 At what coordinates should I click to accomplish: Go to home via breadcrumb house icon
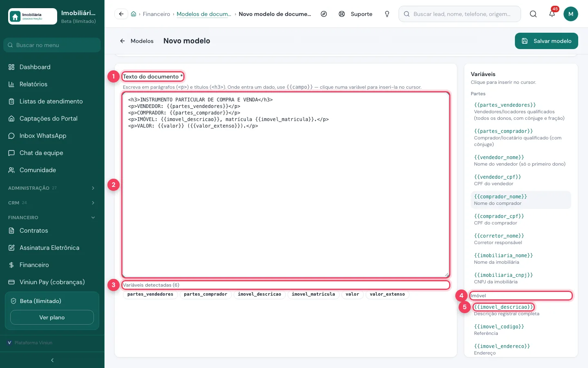134,14
